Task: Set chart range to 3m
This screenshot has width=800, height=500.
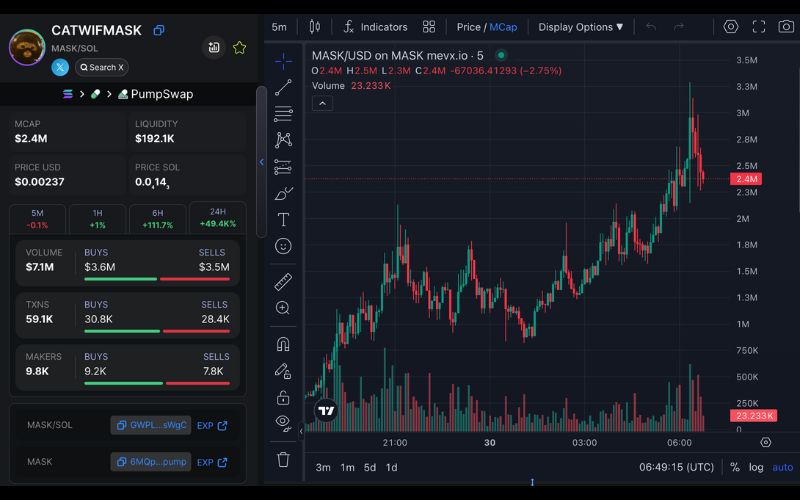Action: 323,467
